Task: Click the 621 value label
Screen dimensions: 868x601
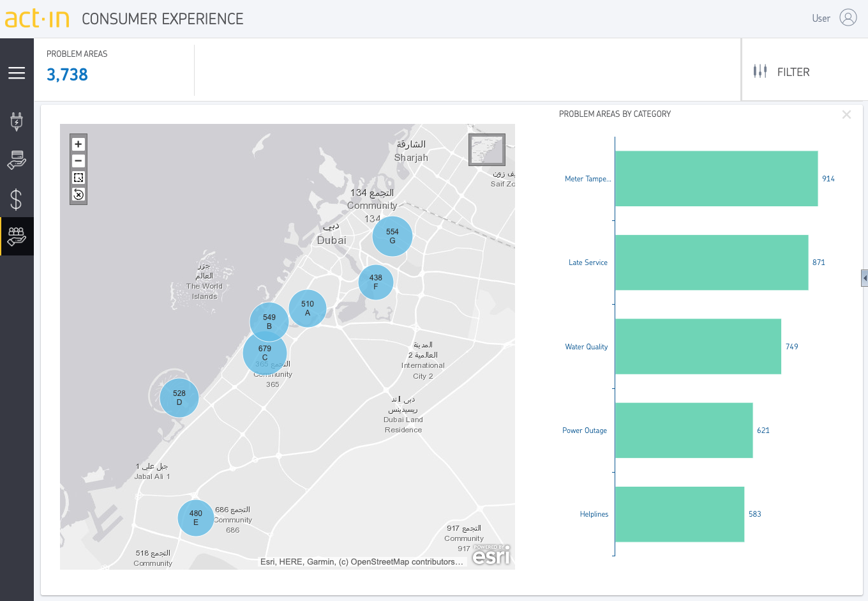Action: pyautogui.click(x=763, y=430)
